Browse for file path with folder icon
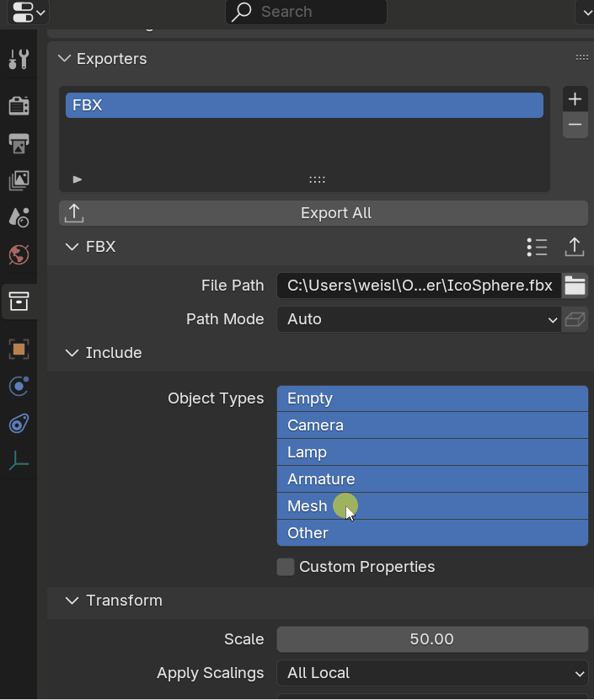 click(575, 286)
